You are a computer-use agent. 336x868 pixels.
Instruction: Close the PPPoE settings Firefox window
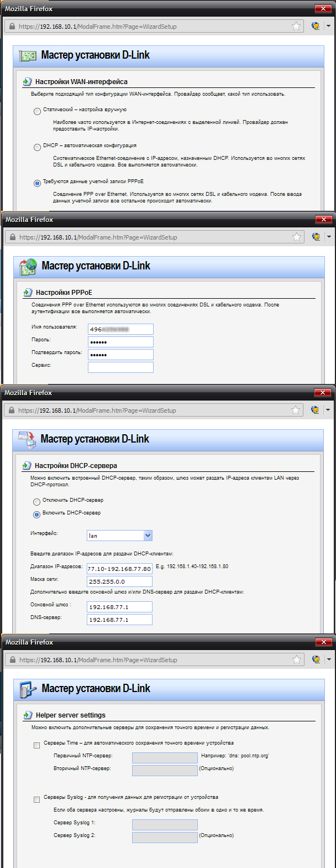323,219
